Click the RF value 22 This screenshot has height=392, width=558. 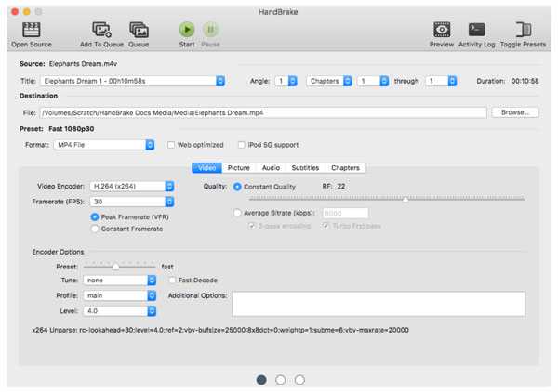[x=341, y=186]
